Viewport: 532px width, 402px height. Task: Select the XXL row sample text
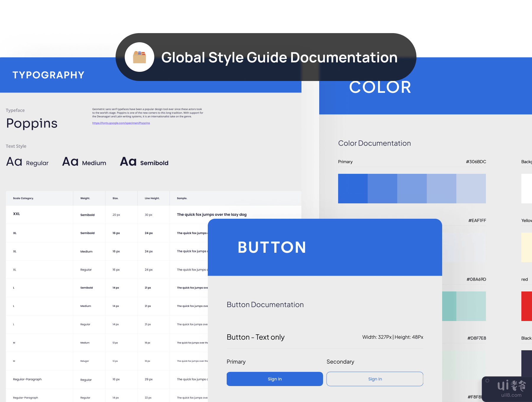(x=212, y=215)
